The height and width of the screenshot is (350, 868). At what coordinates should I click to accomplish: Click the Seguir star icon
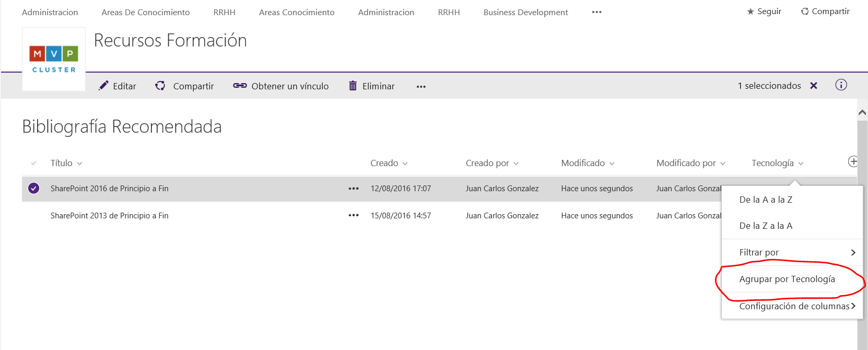tap(750, 11)
